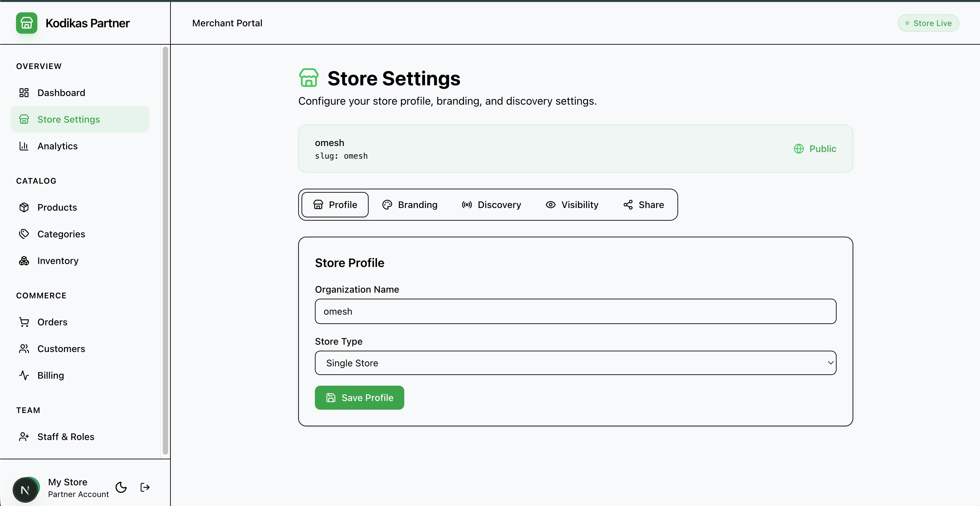Click the Products box icon
980x506 pixels.
pos(24,207)
